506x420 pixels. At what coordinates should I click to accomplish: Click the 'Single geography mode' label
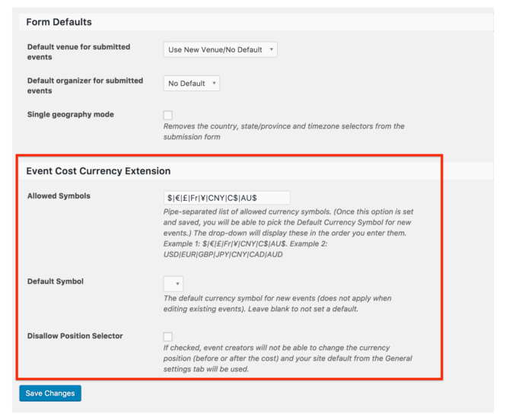pyautogui.click(x=70, y=115)
